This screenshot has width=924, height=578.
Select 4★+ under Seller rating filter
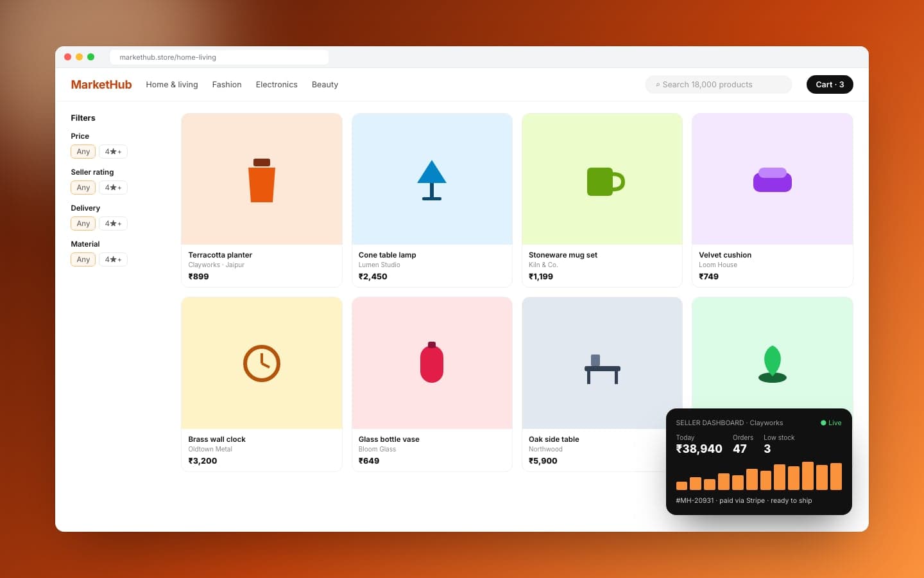[113, 188]
